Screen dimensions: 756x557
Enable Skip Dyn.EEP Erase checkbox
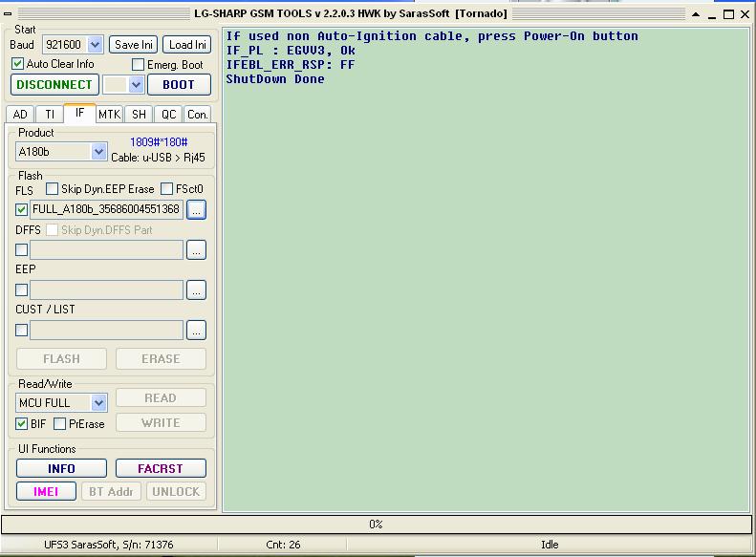52,188
